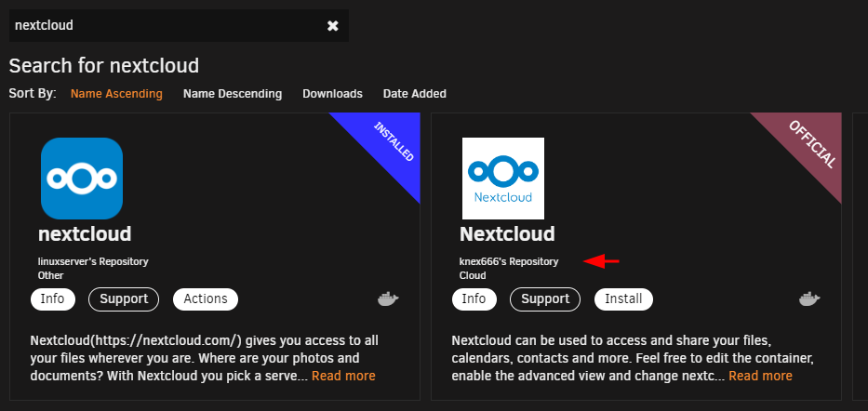Expand Read more on knex666 description
Image resolution: width=868 pixels, height=411 pixels.
tap(760, 377)
